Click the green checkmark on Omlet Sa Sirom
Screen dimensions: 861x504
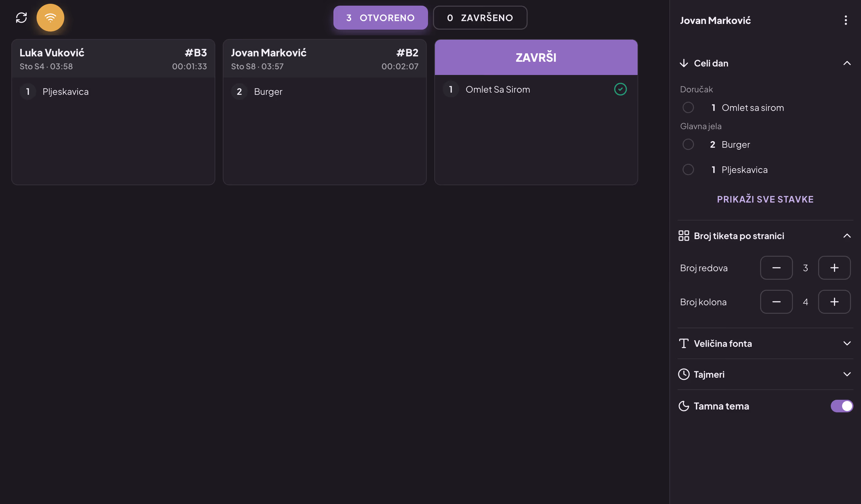point(620,89)
